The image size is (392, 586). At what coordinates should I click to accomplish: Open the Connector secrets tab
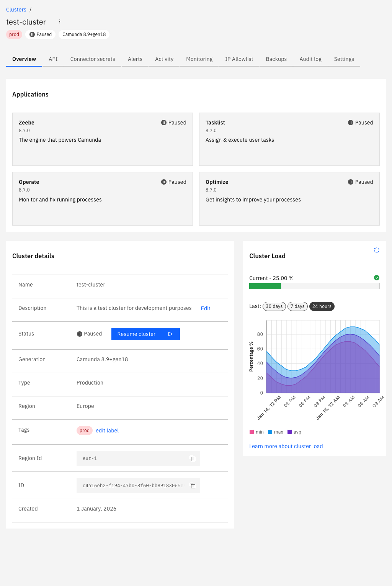(x=93, y=59)
